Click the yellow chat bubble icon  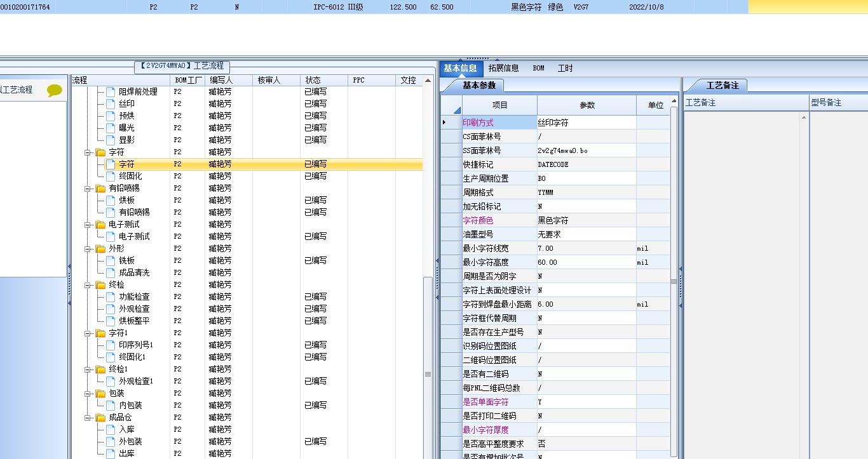tap(55, 90)
